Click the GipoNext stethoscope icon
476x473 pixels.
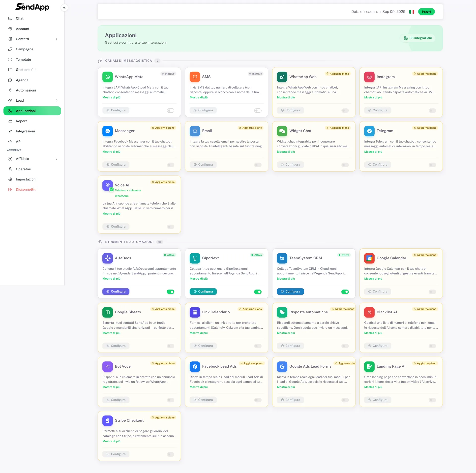point(195,258)
